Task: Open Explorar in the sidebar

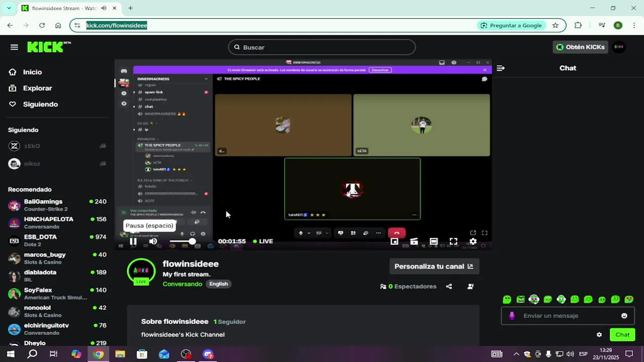Action: 37,88
